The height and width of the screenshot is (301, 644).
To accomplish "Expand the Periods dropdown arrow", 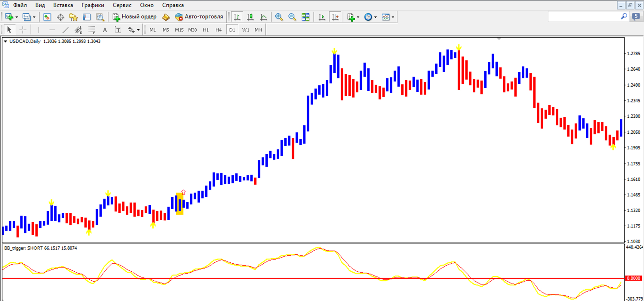I will click(375, 17).
